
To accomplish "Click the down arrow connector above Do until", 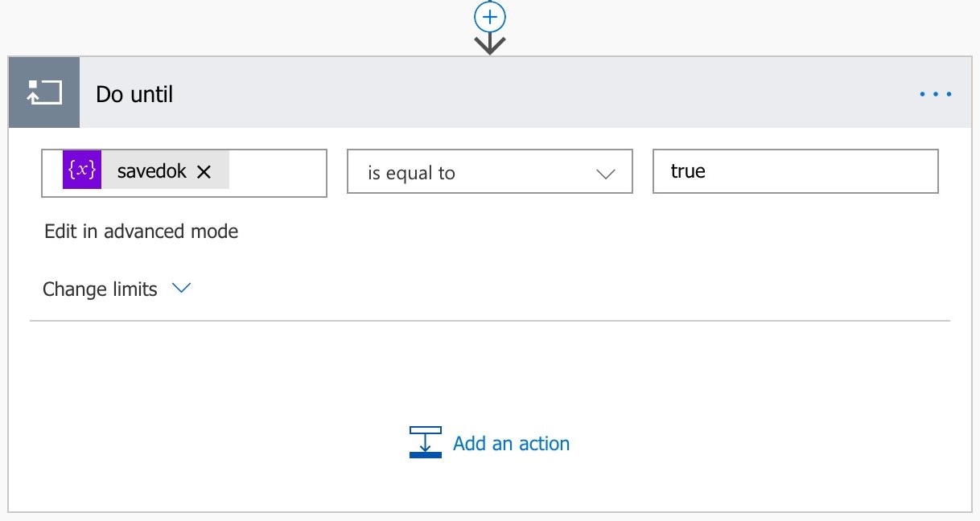I will click(x=490, y=44).
